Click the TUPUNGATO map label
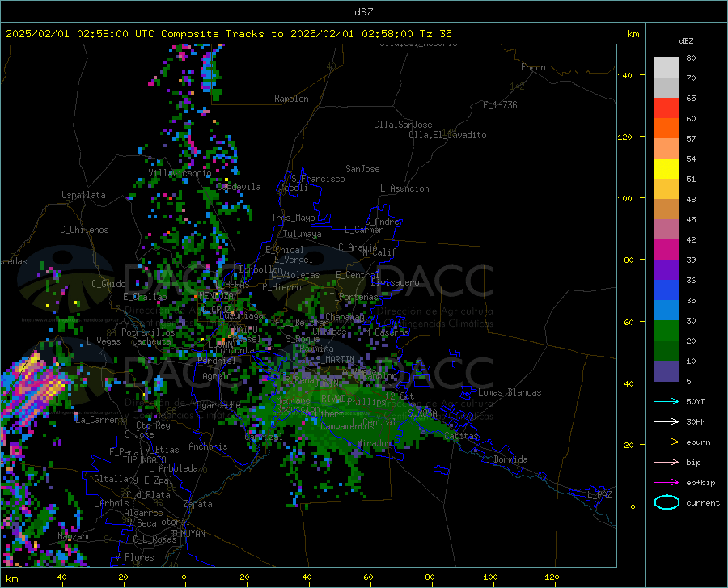 click(145, 460)
